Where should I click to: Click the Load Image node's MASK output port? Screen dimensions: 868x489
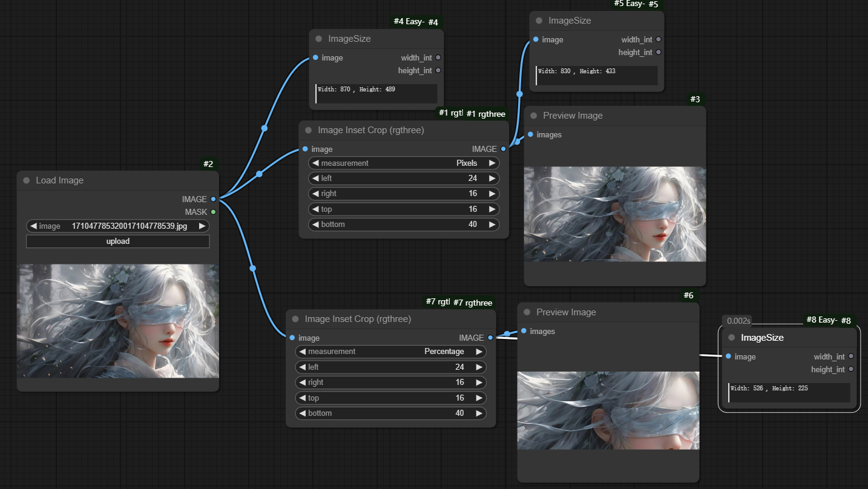213,212
